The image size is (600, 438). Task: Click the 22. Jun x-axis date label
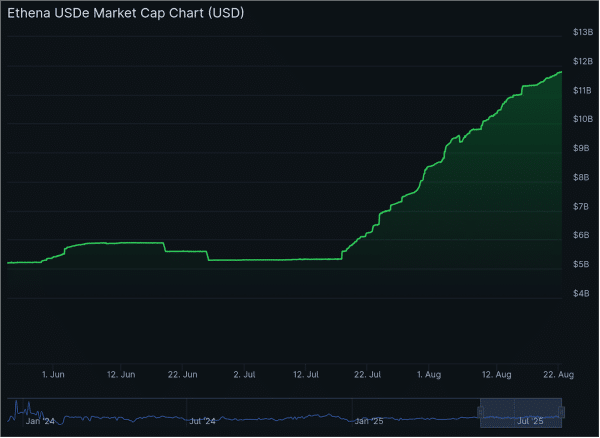point(183,374)
